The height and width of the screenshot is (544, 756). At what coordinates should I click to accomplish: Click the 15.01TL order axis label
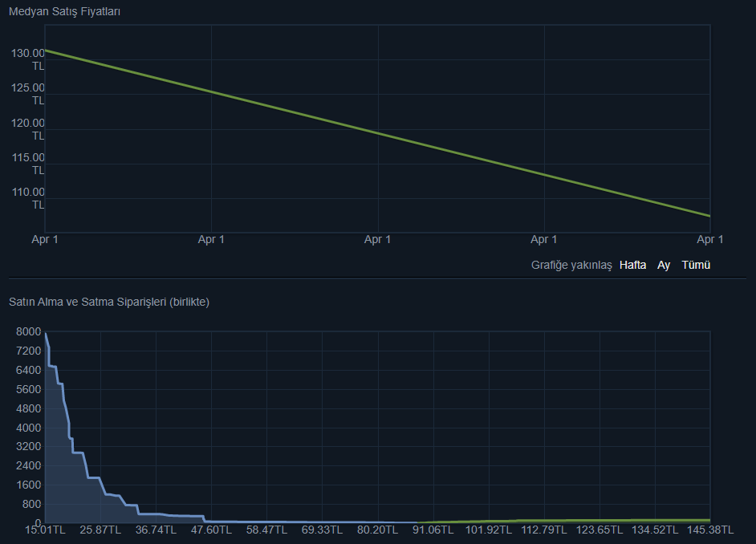click(x=45, y=530)
